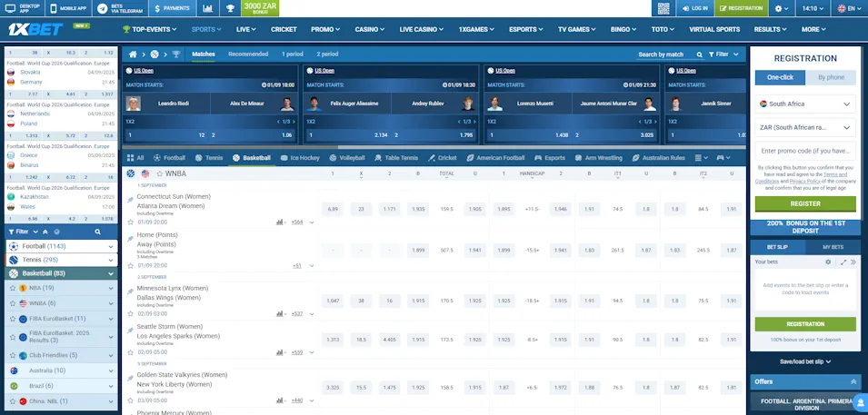This screenshot has height=415, width=868.
Task: Open settings gear dropdown in top bar
Action: [782, 8]
